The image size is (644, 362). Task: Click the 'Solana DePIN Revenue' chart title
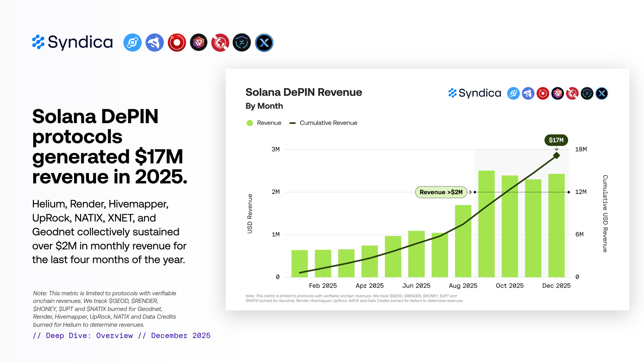pos(304,92)
